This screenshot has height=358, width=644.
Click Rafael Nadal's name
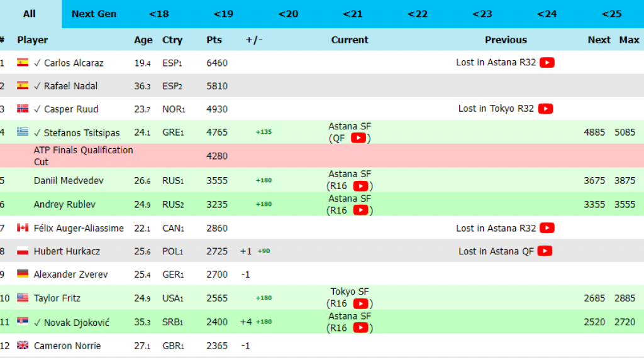pyautogui.click(x=70, y=86)
